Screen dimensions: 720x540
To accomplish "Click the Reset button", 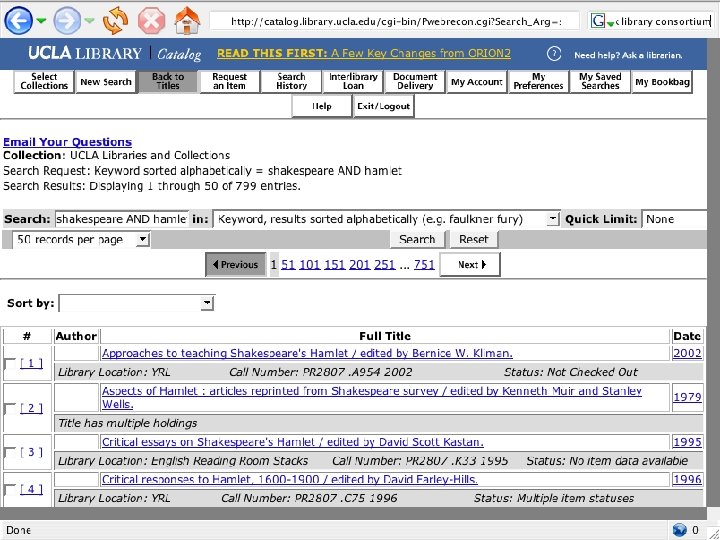I will point(473,239).
